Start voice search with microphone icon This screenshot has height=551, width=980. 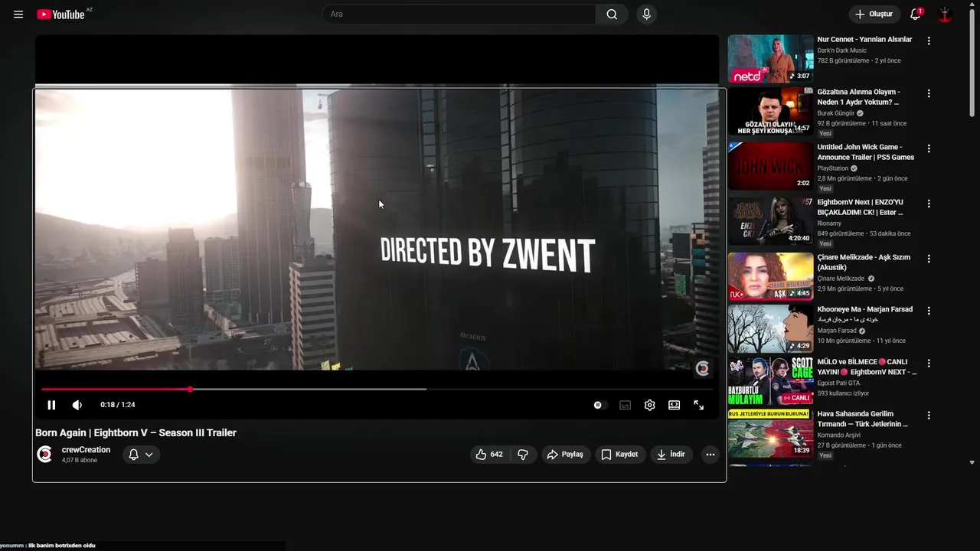(x=647, y=15)
